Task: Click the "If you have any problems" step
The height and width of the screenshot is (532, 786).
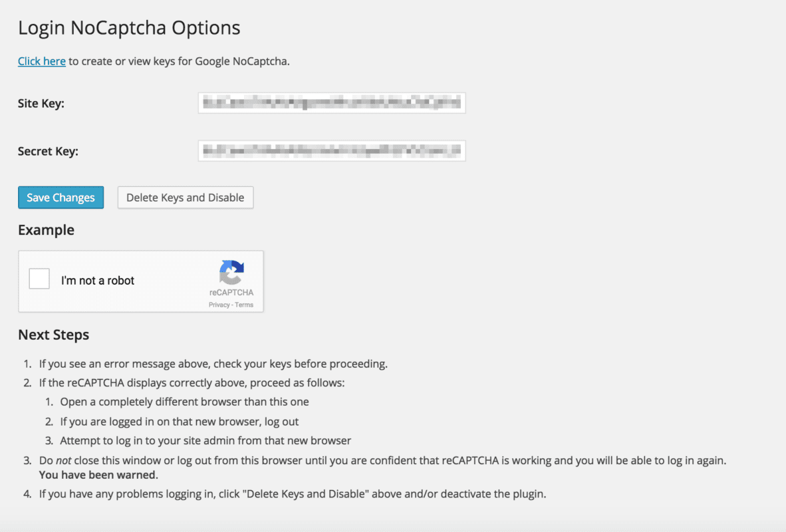Action: click(292, 494)
